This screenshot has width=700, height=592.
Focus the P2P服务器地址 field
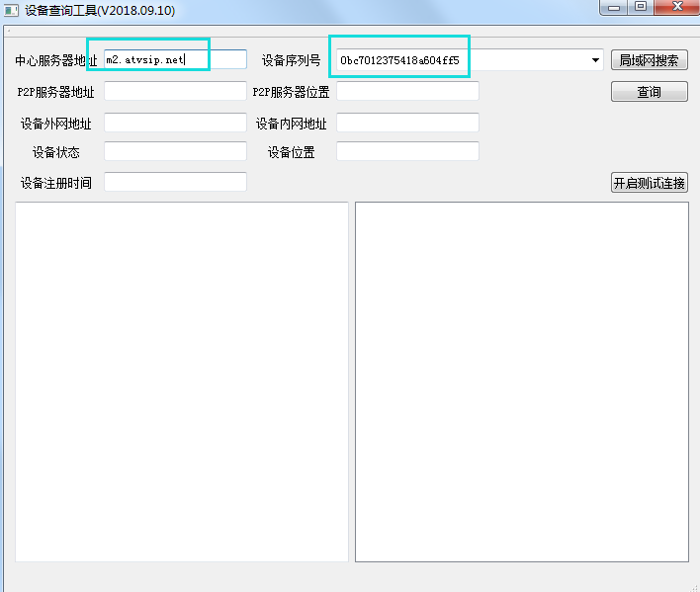pos(175,91)
